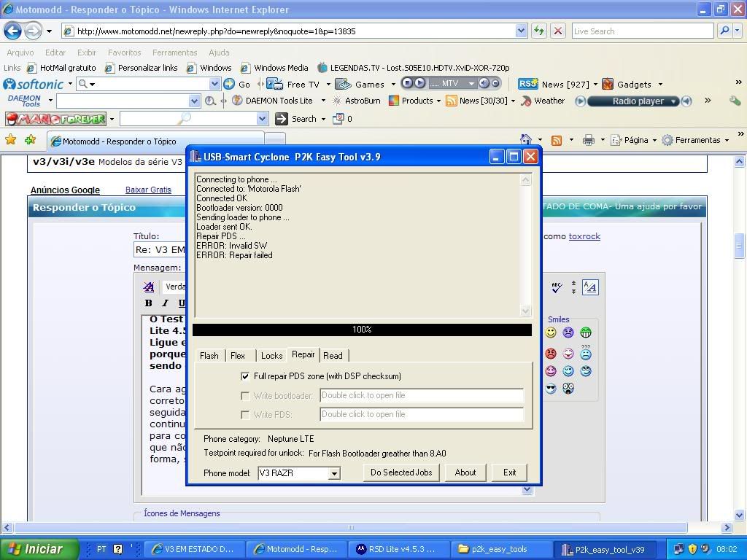Switch to the Flash tab

[x=209, y=356]
